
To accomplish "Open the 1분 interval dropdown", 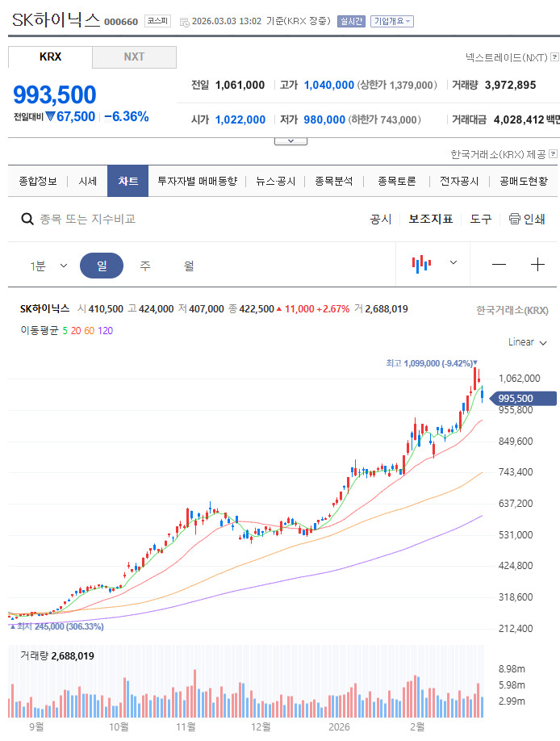I will pyautogui.click(x=49, y=266).
